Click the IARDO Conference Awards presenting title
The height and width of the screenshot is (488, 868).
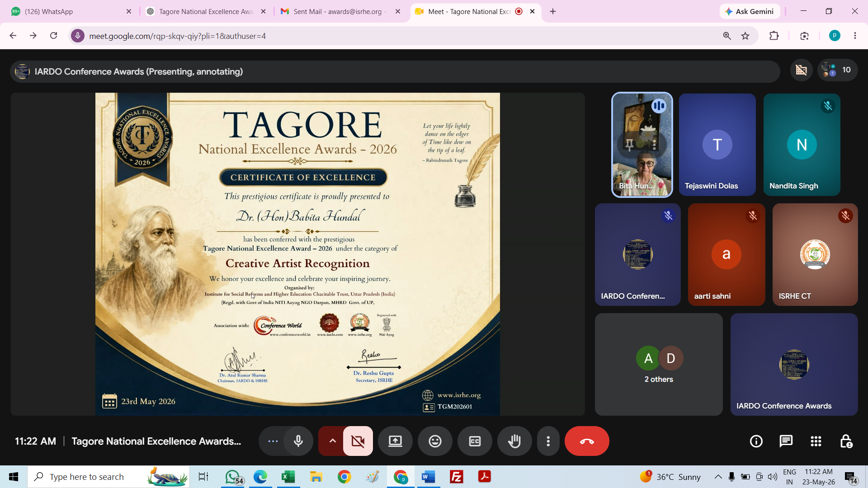139,71
